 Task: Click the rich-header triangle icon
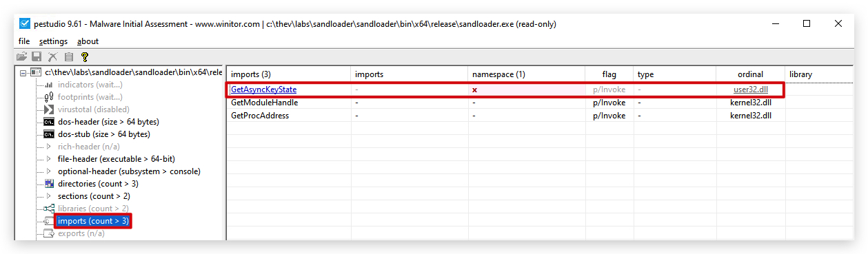coord(49,147)
